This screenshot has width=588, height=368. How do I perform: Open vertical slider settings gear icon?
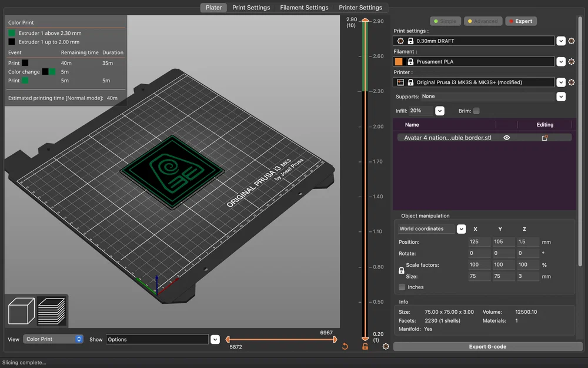tap(386, 347)
